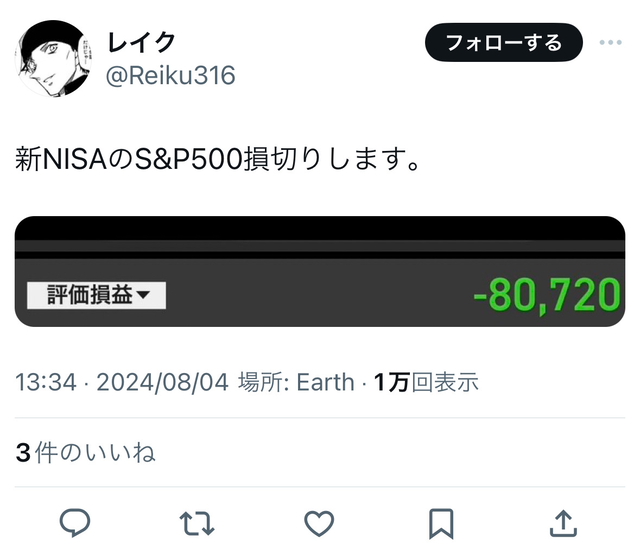Open the reply speech bubble icon
This screenshot has width=640, height=555.
75,522
